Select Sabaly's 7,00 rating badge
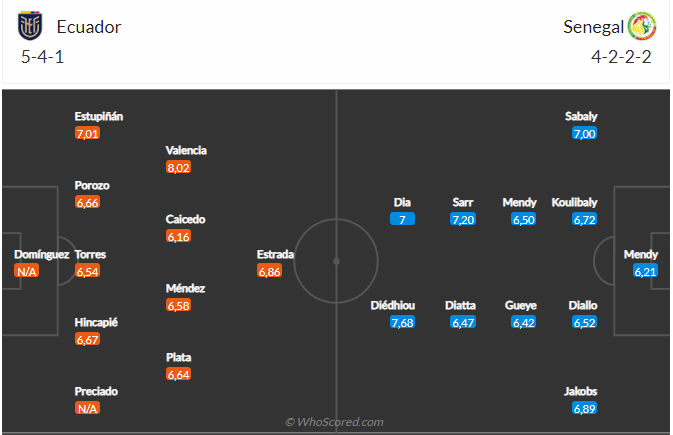The width and height of the screenshot is (673, 435). click(x=584, y=133)
